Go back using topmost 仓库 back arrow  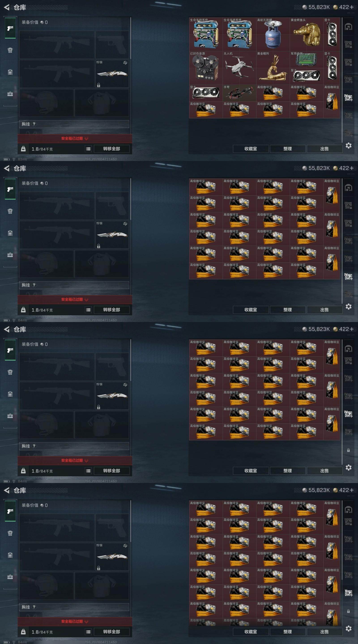click(7, 7)
